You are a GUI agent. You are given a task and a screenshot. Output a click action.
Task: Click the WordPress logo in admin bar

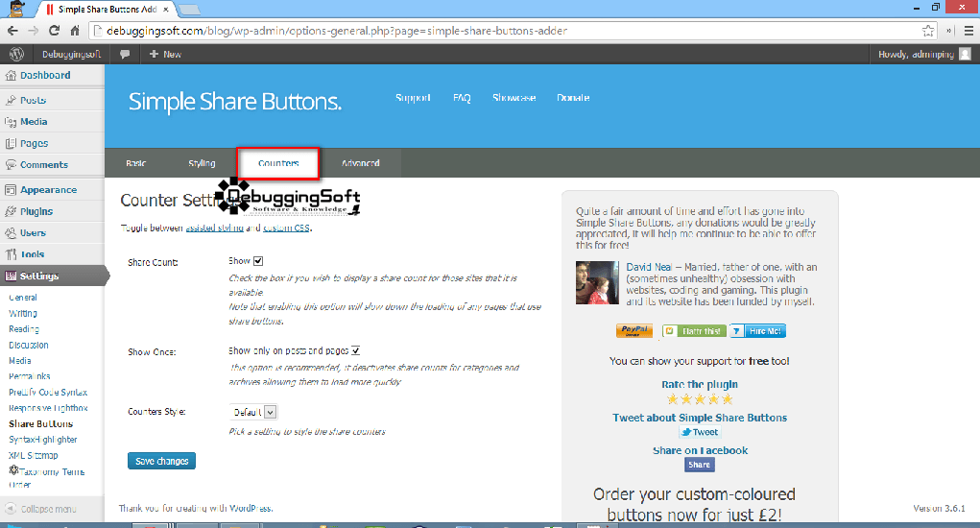(x=17, y=55)
